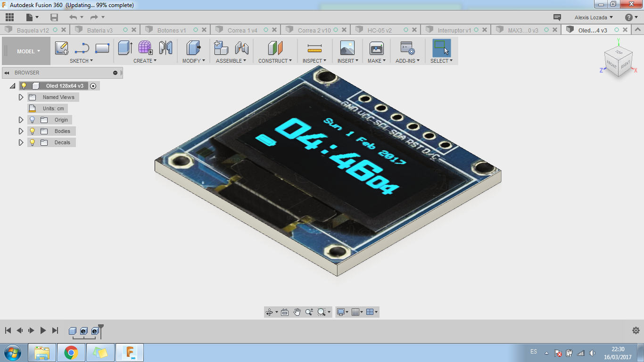This screenshot has width=644, height=362.
Task: Expand the Named Views folder
Action: pos(21,97)
